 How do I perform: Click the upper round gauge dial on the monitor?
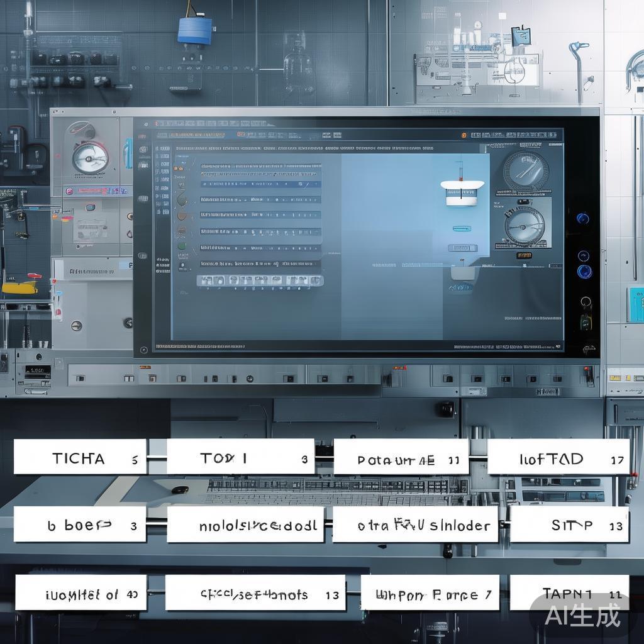(525, 169)
